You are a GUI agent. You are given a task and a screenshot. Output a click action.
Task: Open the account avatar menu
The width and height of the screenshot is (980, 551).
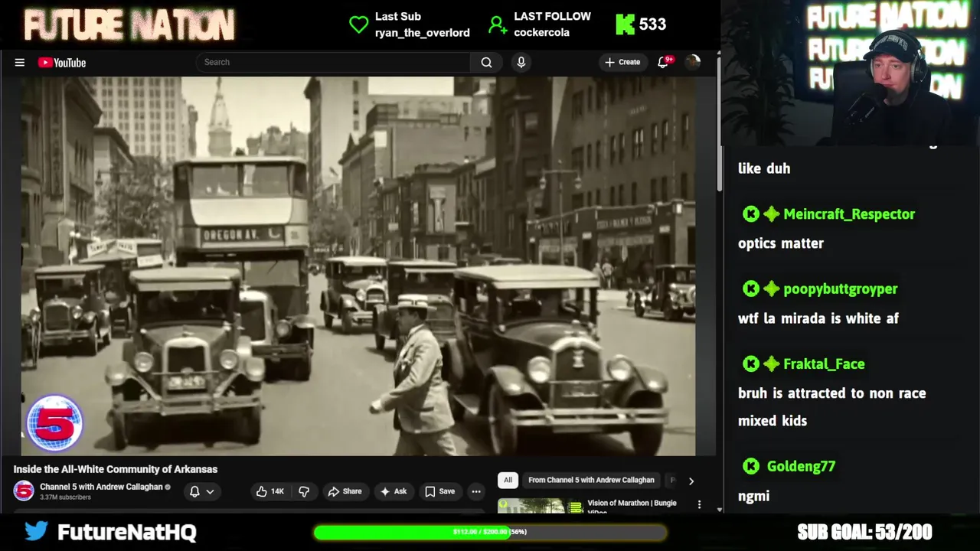pyautogui.click(x=693, y=62)
